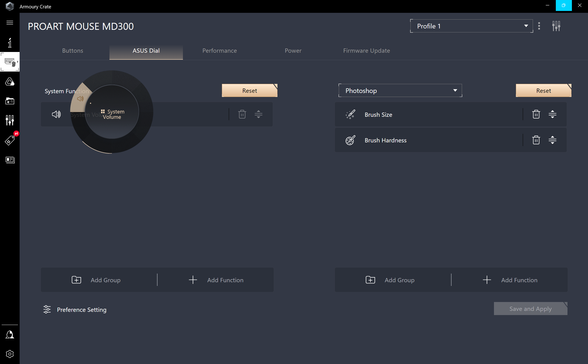Screen dimensions: 588x364
Task: Click reorder handle for System Volume row
Action: tap(258, 114)
